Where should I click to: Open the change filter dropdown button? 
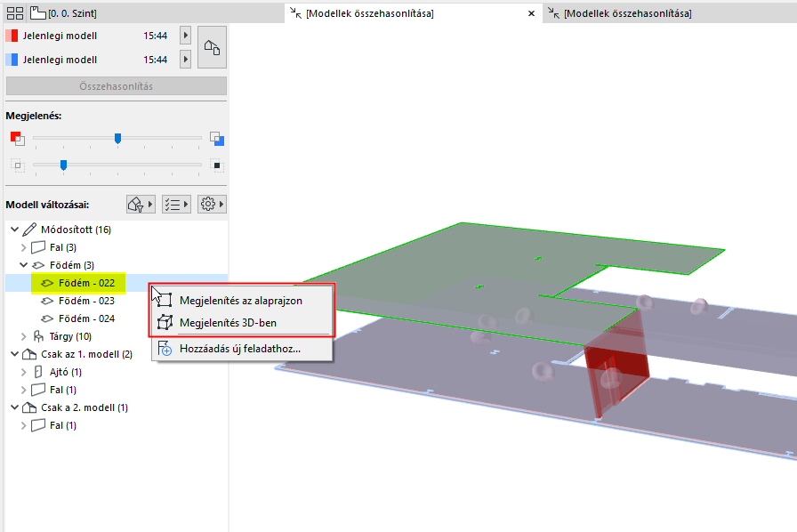click(x=141, y=205)
